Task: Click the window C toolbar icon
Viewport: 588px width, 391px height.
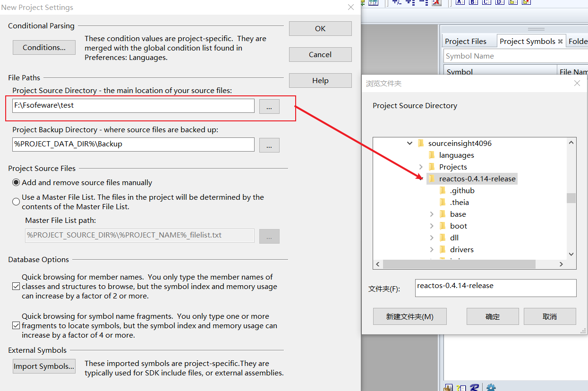Action: point(486,2)
